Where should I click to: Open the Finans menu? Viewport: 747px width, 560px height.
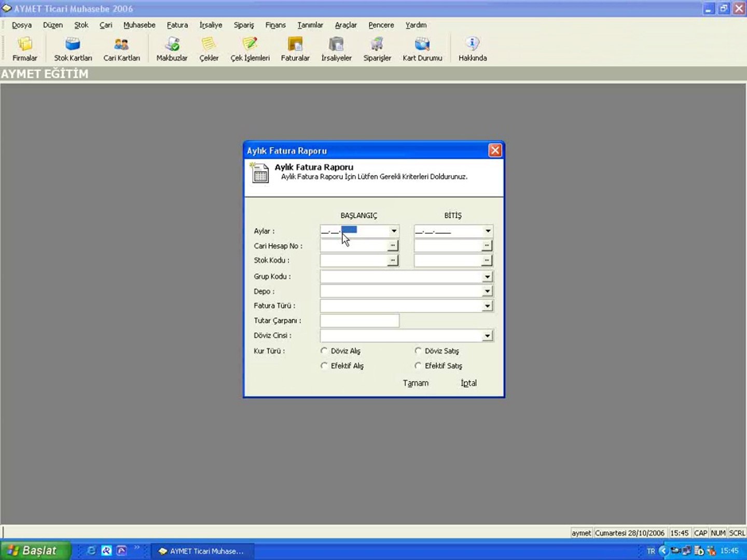coord(275,25)
